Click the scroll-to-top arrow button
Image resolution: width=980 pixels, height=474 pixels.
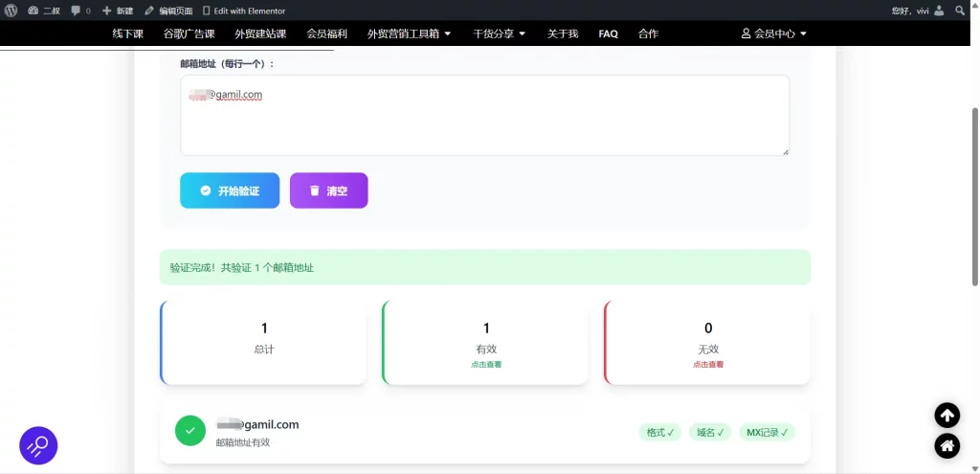tap(947, 415)
